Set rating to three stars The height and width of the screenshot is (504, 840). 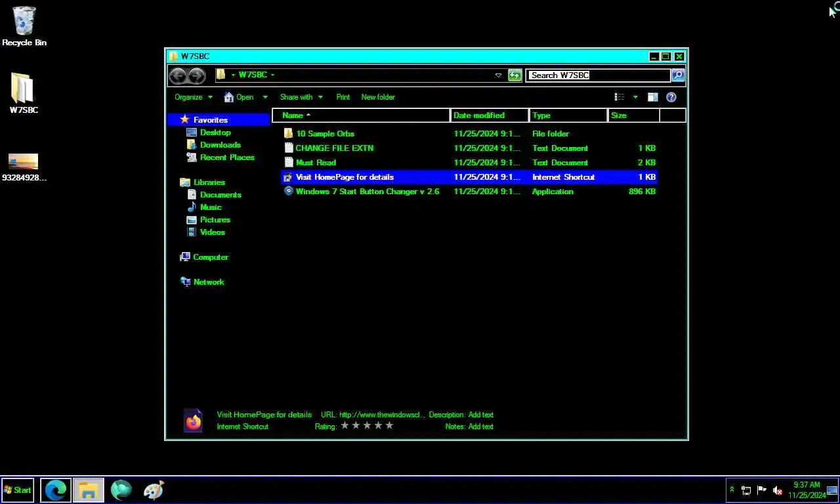point(367,426)
